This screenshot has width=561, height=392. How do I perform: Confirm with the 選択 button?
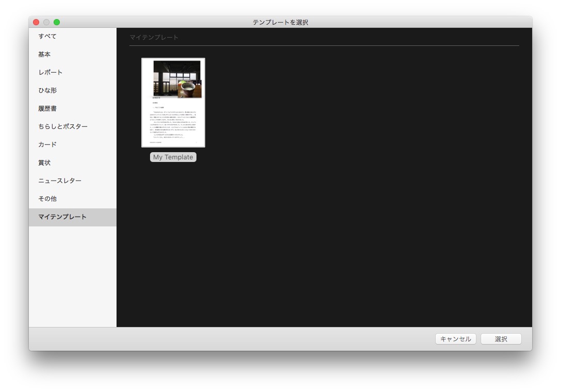[501, 339]
